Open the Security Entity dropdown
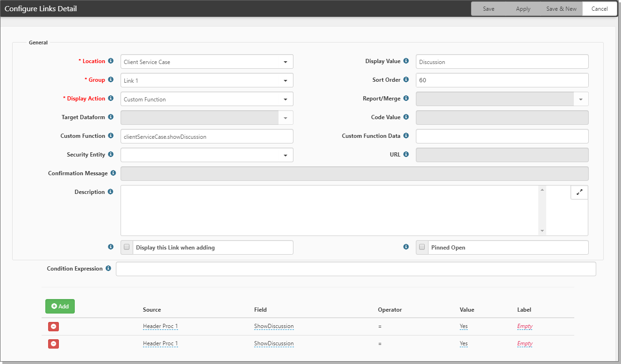 click(x=207, y=155)
